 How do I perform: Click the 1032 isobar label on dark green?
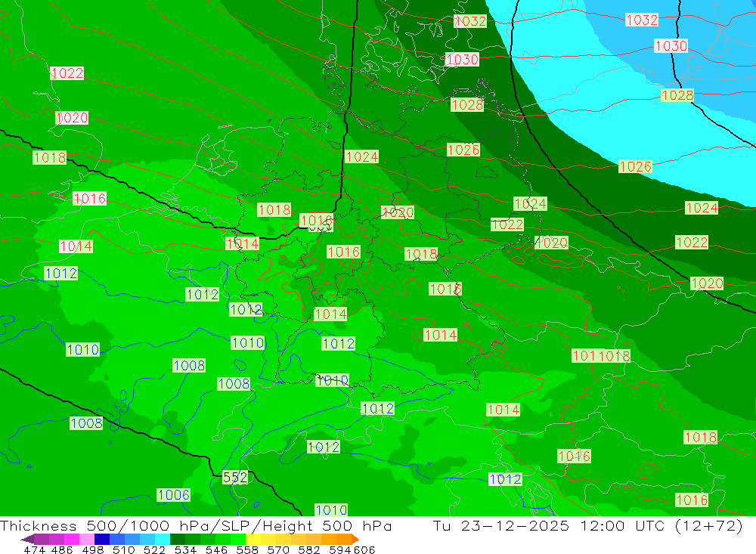click(470, 20)
